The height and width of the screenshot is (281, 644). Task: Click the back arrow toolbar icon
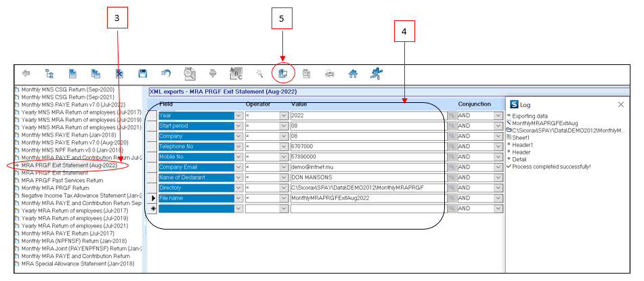[26, 73]
